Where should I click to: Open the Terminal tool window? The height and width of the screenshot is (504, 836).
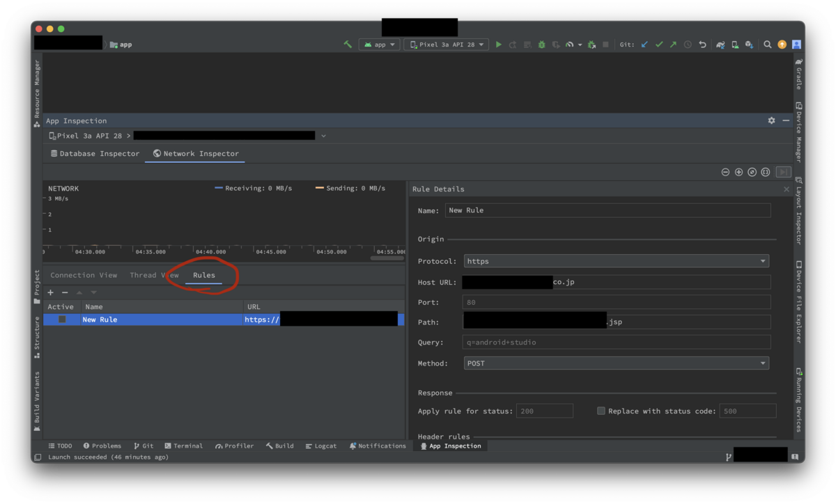click(184, 446)
